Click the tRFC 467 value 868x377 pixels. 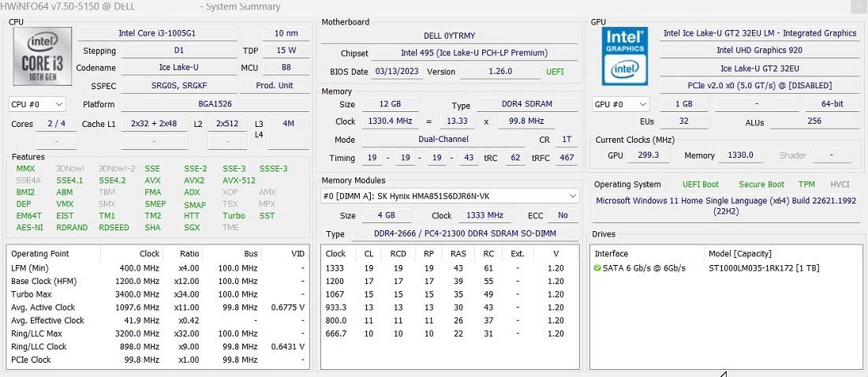pyautogui.click(x=567, y=158)
